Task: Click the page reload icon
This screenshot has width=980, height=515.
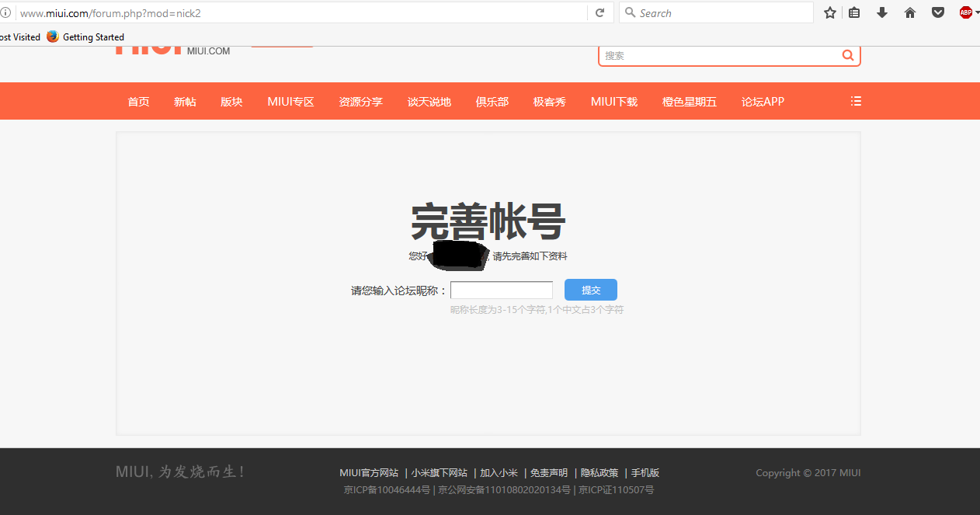Action: click(x=599, y=13)
